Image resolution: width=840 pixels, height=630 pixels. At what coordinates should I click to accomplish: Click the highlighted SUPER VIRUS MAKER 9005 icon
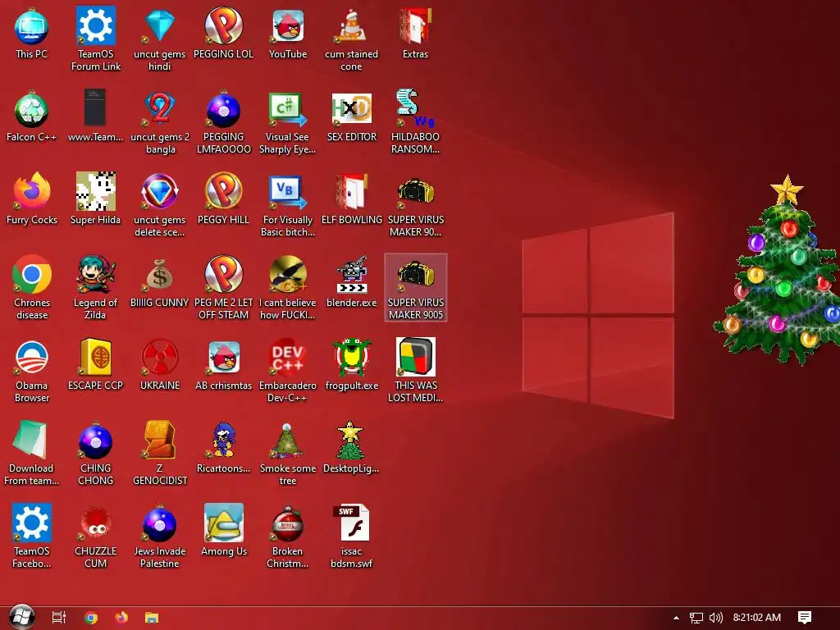tap(416, 288)
